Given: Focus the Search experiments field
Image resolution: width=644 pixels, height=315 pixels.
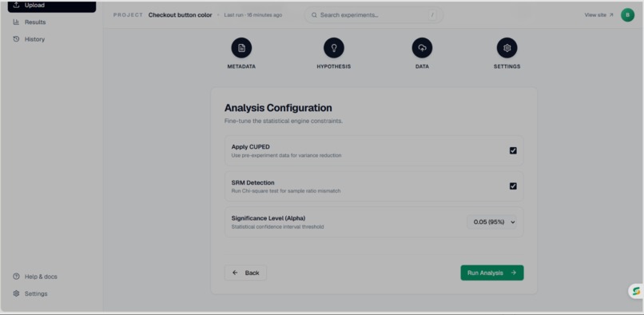Looking at the screenshot, I should [374, 15].
